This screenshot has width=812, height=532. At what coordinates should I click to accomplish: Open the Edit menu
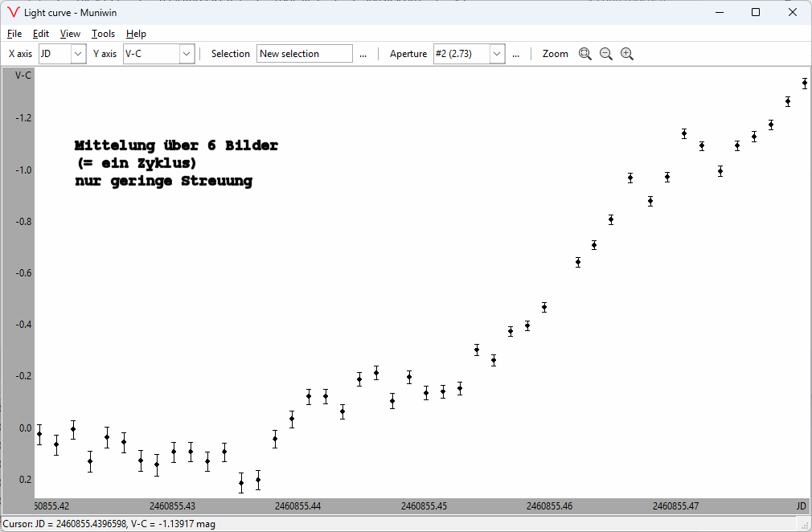click(x=41, y=34)
